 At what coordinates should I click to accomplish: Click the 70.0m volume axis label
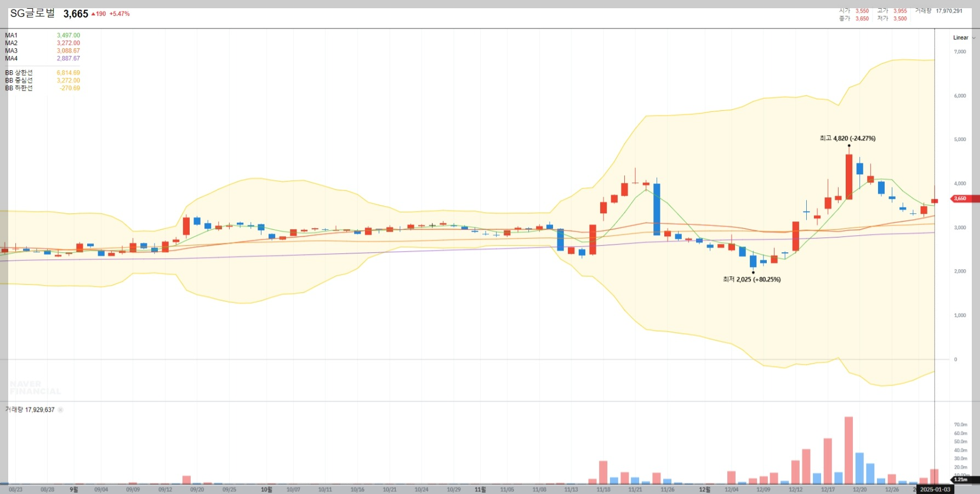960,424
